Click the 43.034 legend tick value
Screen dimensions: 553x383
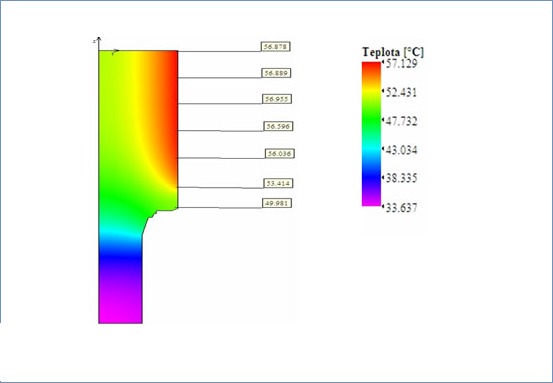(401, 150)
